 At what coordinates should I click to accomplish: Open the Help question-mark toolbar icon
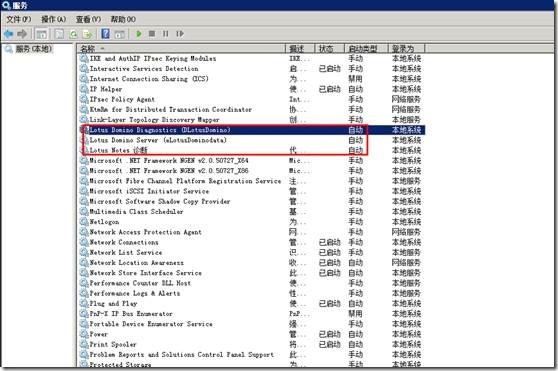pos(105,34)
